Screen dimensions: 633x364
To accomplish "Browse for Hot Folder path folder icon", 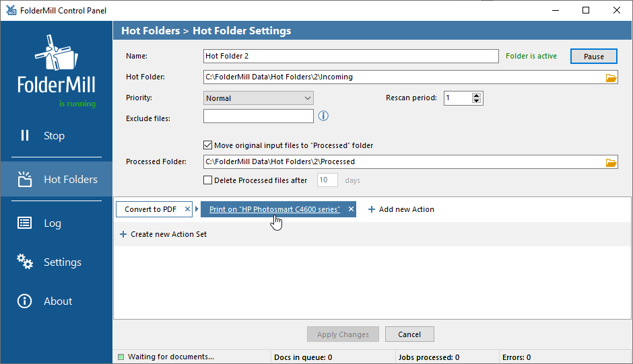I will tap(611, 77).
